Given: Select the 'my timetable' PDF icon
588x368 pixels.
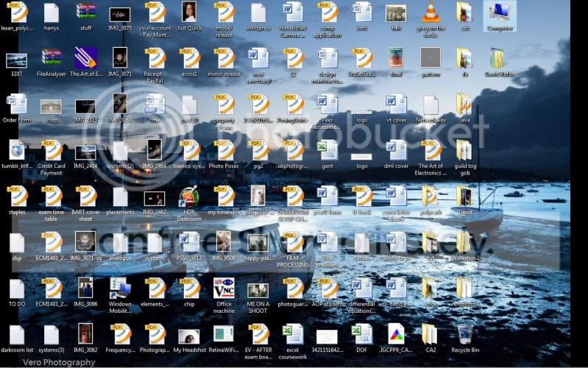Looking at the screenshot, I should [x=224, y=197].
